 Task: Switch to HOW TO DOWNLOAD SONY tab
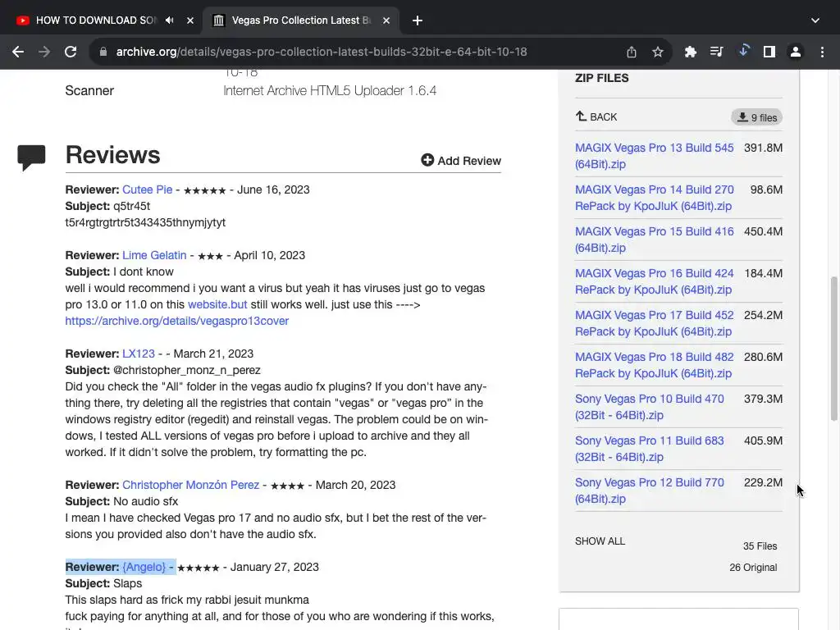[x=96, y=21]
